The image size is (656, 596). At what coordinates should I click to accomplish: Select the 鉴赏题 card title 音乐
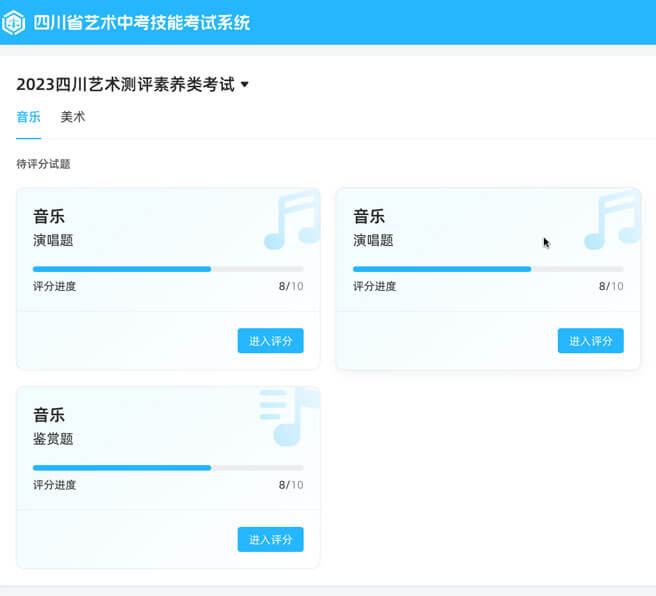coord(49,415)
